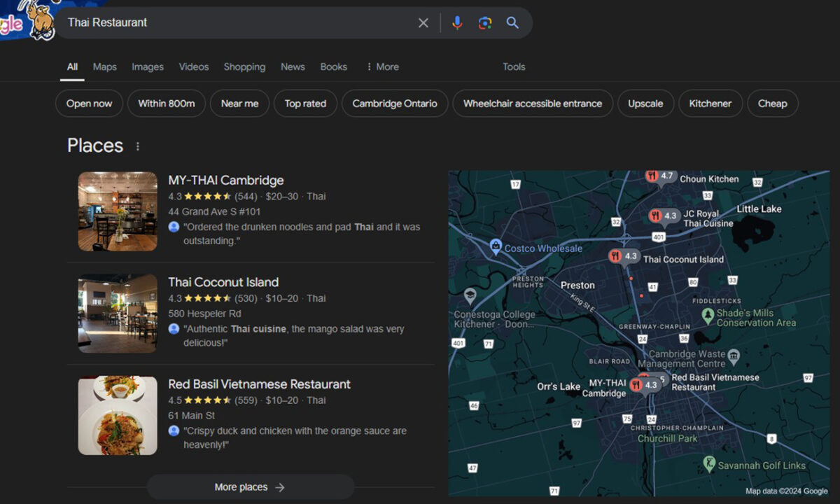Screen dimensions: 840x504
Task: Click the Savannah Golf Links marker
Action: 709,463
